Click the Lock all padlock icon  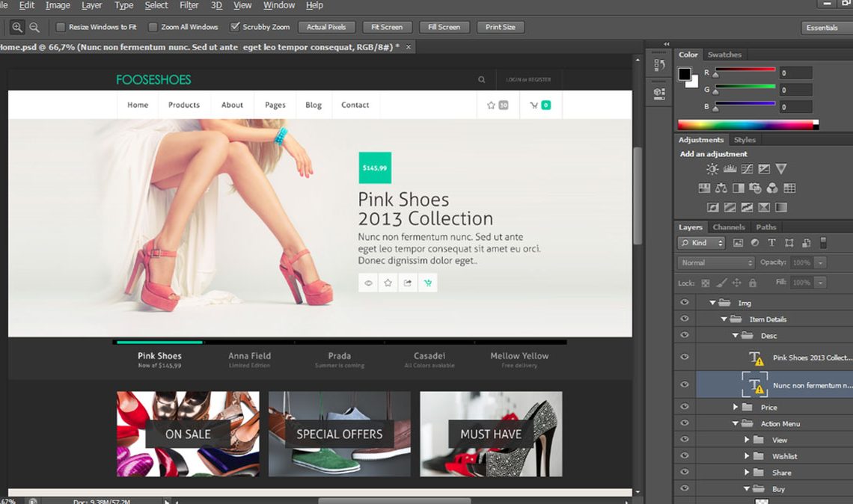tap(753, 283)
